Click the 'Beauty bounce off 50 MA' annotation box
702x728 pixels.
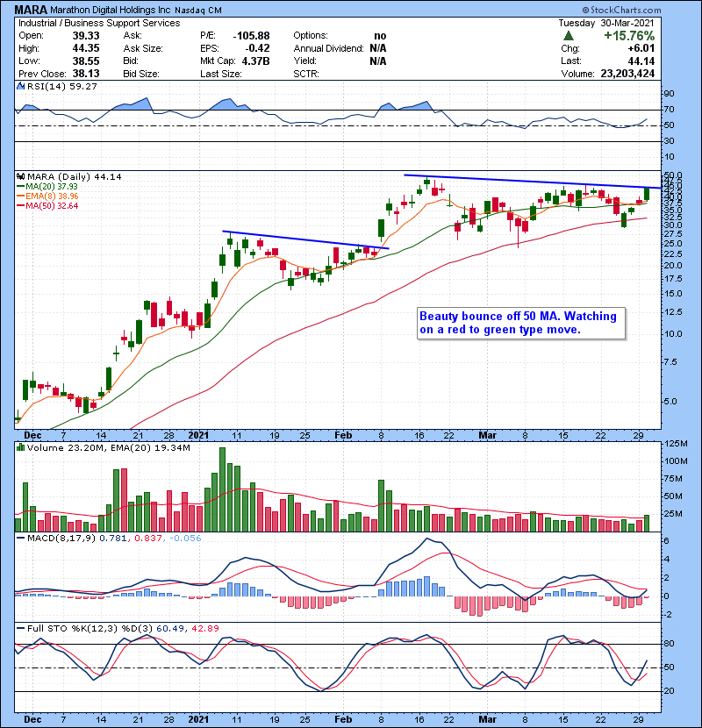pos(521,323)
